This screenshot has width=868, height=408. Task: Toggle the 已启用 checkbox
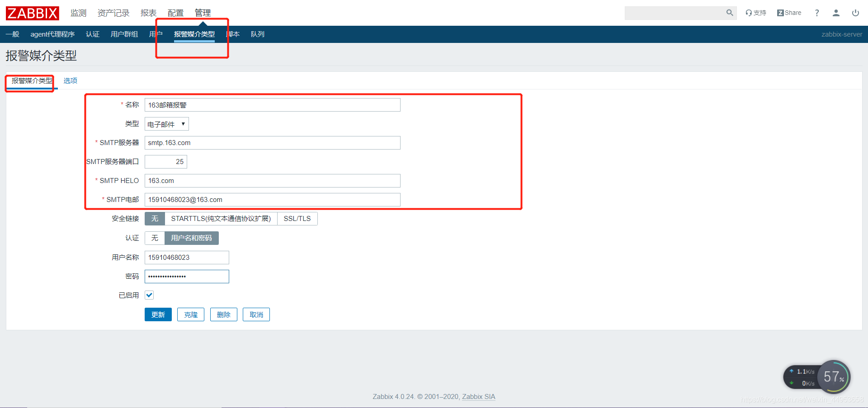click(x=149, y=295)
